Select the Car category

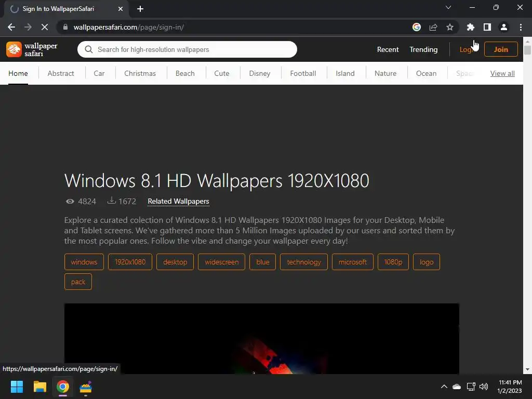[99, 73]
